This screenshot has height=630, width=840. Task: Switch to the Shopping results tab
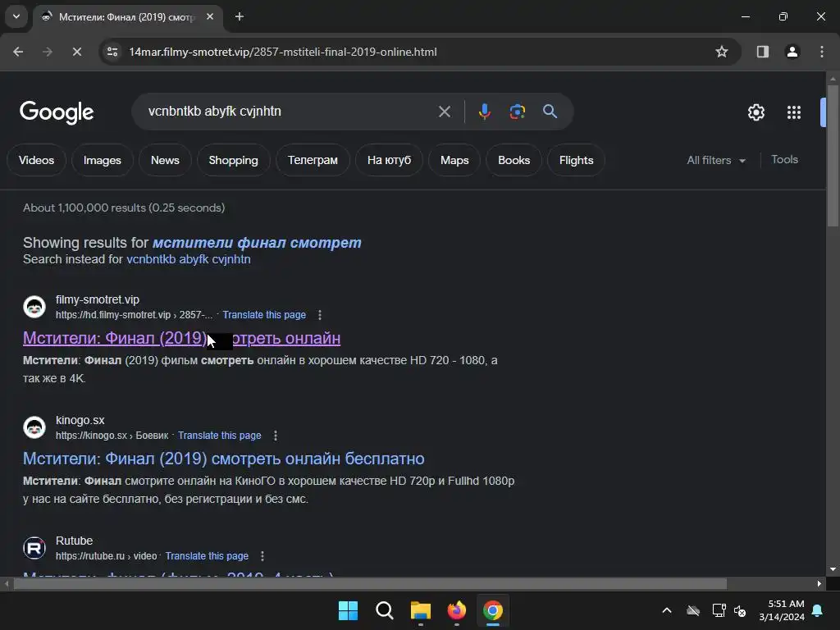(233, 160)
